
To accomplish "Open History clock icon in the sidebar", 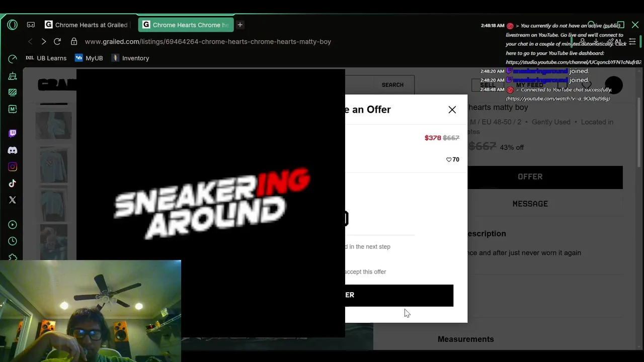I will 13,241.
